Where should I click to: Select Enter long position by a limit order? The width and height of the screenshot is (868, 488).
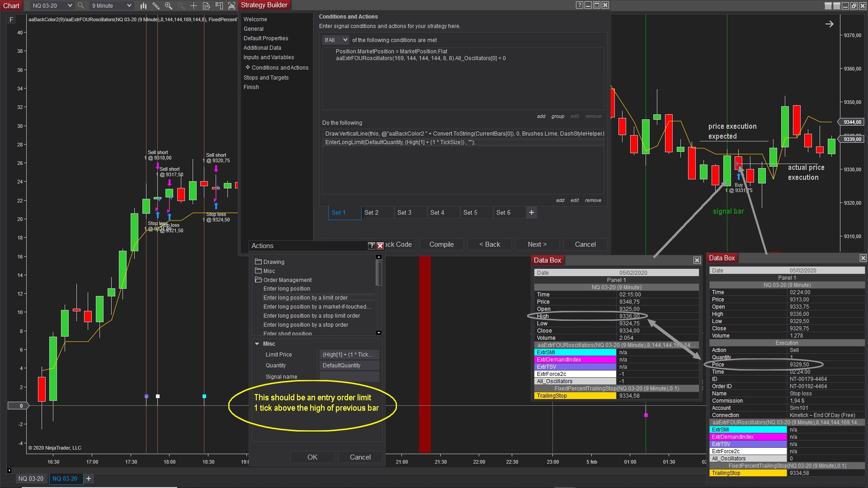click(x=306, y=298)
